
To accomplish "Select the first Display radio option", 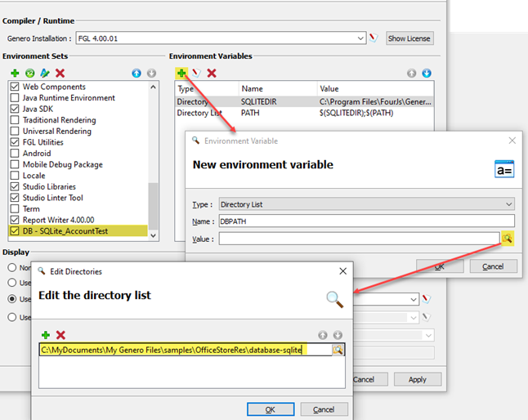I will coord(12,267).
